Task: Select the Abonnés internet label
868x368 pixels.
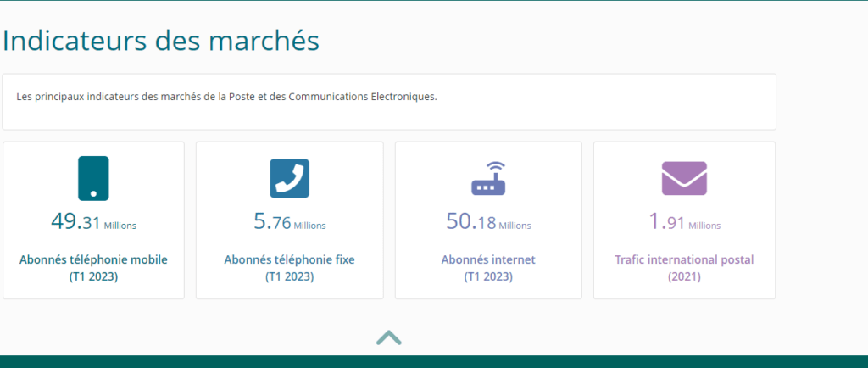Action: click(488, 259)
